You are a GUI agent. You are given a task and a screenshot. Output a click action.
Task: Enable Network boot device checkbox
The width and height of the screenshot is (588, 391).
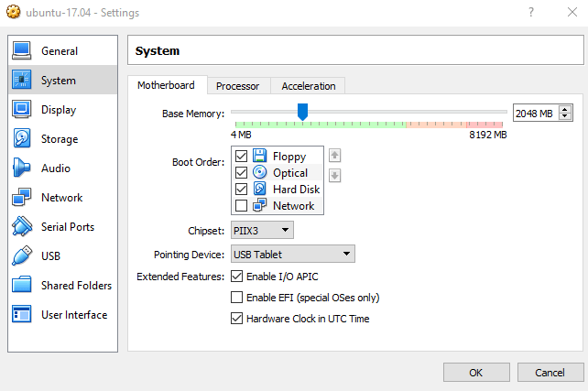click(242, 206)
